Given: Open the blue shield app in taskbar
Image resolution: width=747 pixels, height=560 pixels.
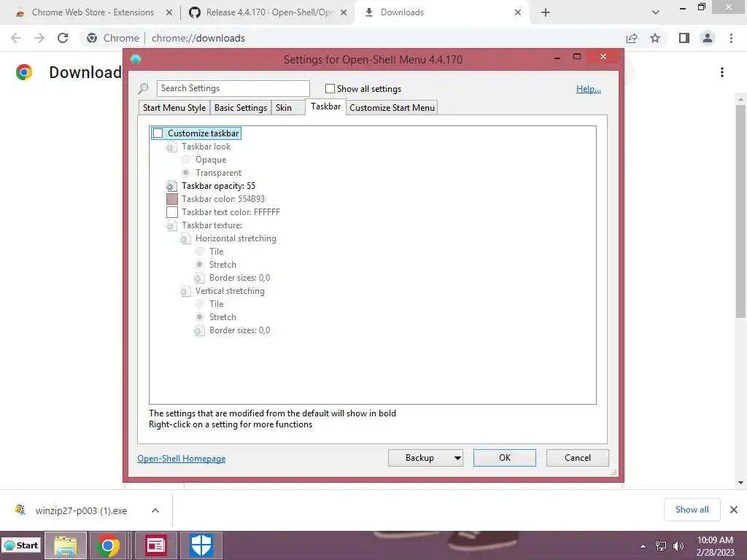Looking at the screenshot, I should click(x=201, y=545).
